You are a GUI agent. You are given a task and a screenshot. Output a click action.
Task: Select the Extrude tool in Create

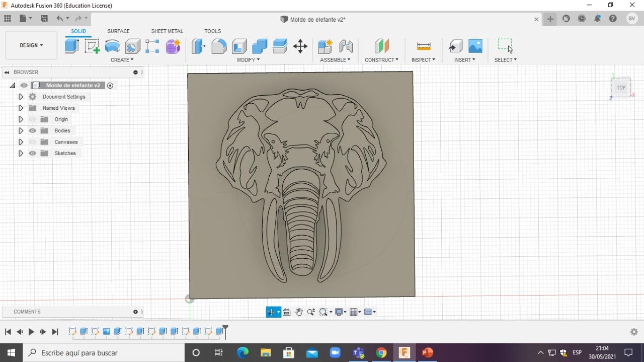coord(72,46)
